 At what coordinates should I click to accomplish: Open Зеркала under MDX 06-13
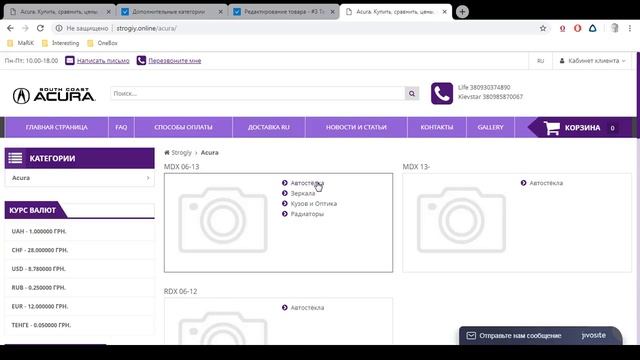[302, 193]
